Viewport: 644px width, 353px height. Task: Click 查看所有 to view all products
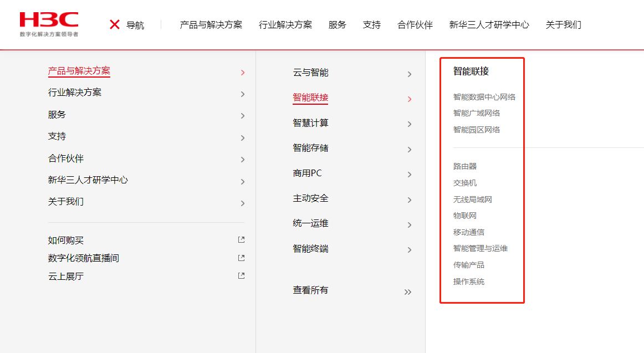pos(310,290)
